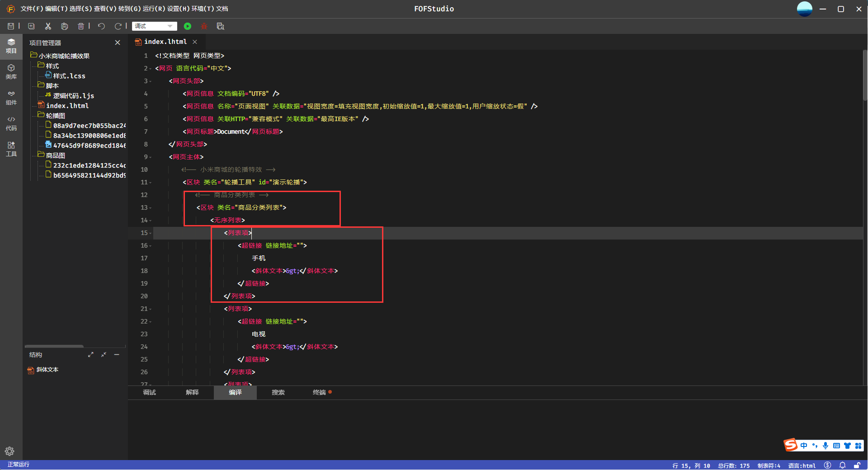Click the Sogou voice input microphone
Screen dimensions: 868x470
[x=826, y=446]
